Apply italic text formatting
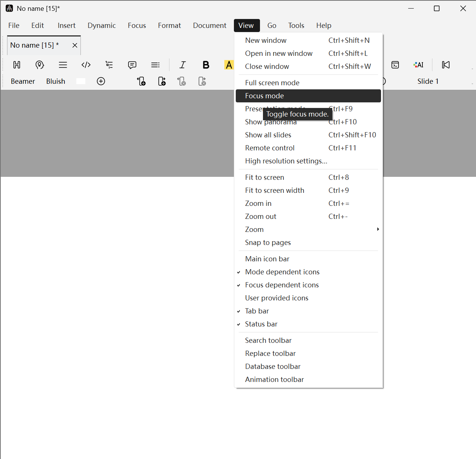476x459 pixels. click(x=183, y=65)
